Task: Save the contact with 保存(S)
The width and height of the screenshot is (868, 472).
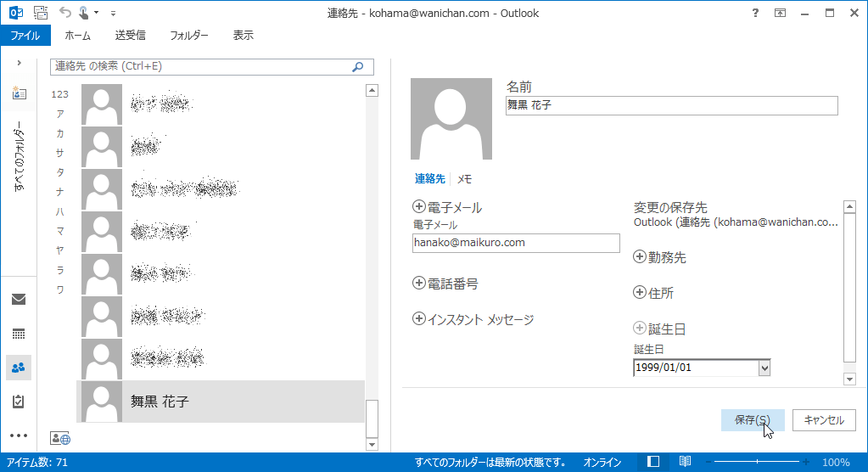Action: (753, 420)
